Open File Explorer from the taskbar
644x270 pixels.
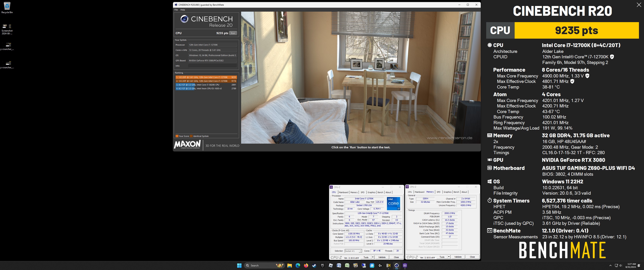pyautogui.click(x=289, y=265)
